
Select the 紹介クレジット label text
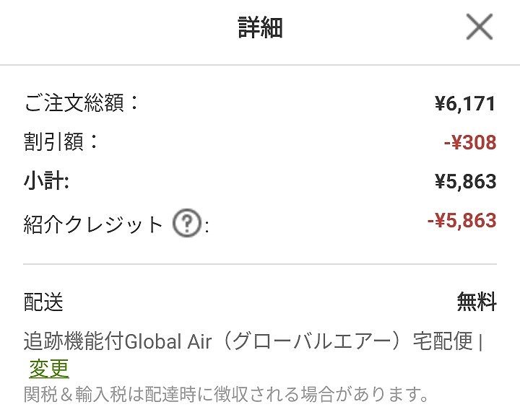coord(94,224)
